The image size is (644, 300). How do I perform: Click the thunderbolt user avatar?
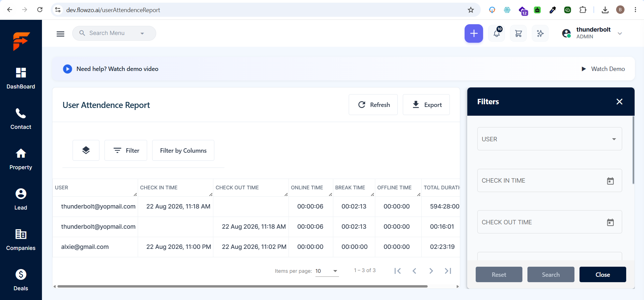(x=566, y=33)
